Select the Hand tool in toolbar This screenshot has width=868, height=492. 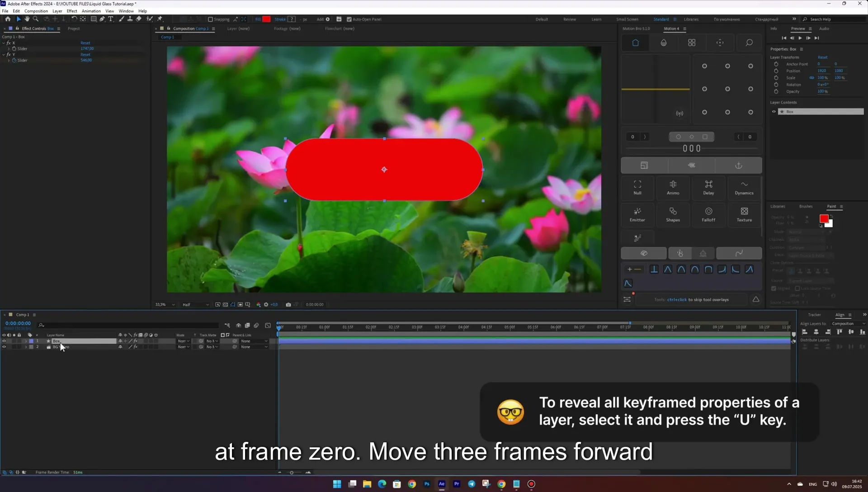pos(27,19)
